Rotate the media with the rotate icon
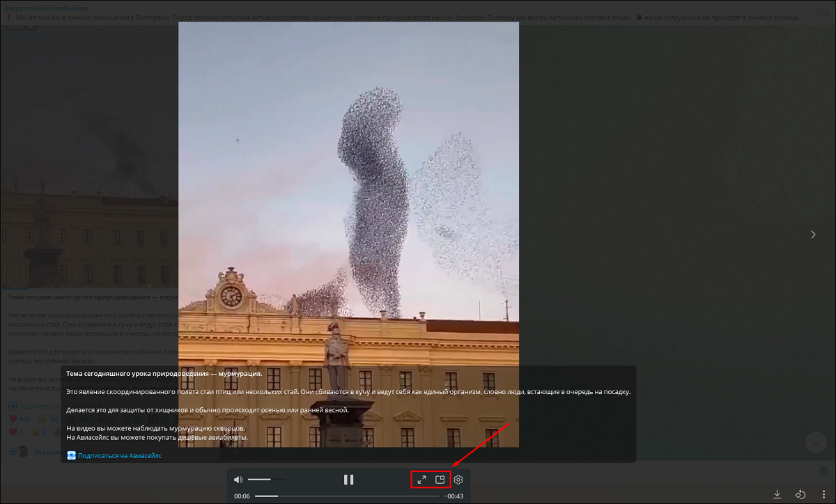This screenshot has width=836, height=504. (800, 494)
